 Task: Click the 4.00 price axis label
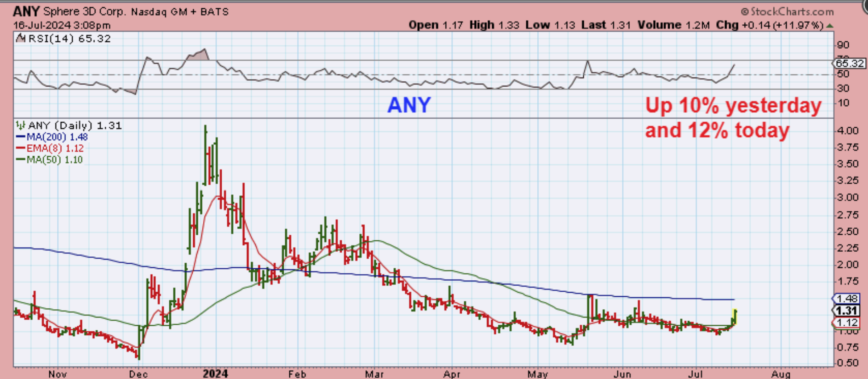coord(847,131)
